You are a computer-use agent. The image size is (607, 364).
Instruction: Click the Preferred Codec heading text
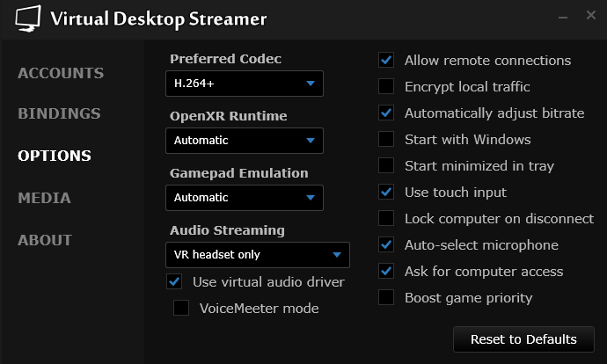tap(225, 59)
